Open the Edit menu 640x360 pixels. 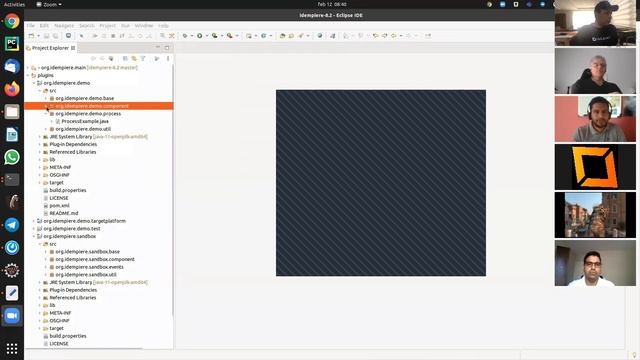[x=44, y=26]
